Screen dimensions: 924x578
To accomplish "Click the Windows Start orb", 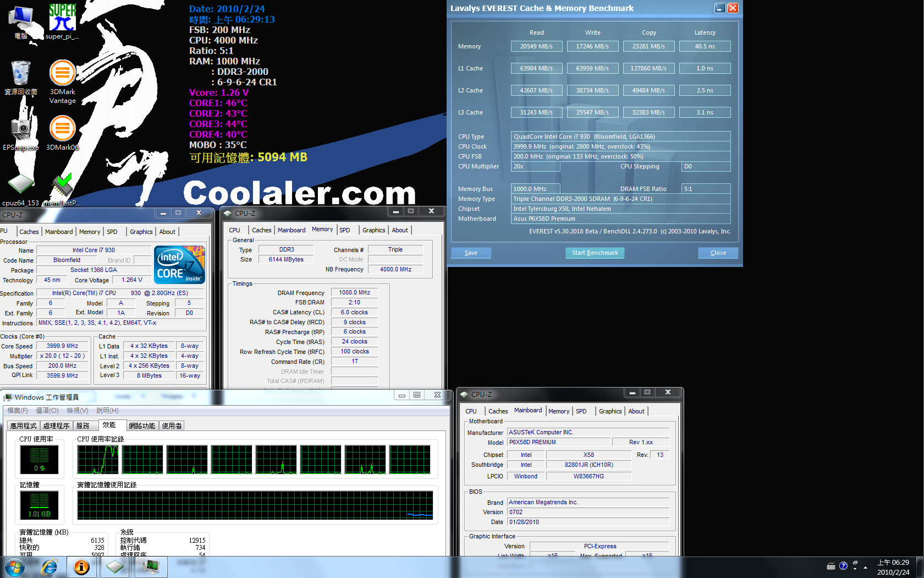I will (15, 567).
